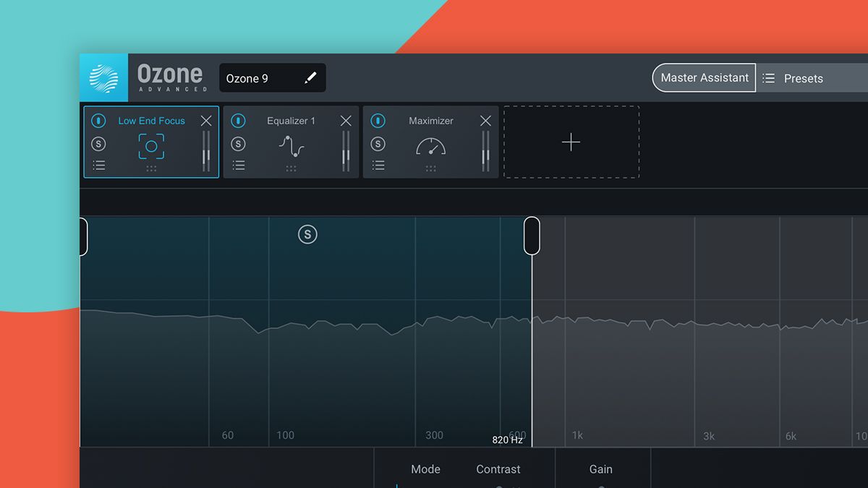This screenshot has width=868, height=488.
Task: Remove the Equalizer 1 module
Action: click(346, 121)
